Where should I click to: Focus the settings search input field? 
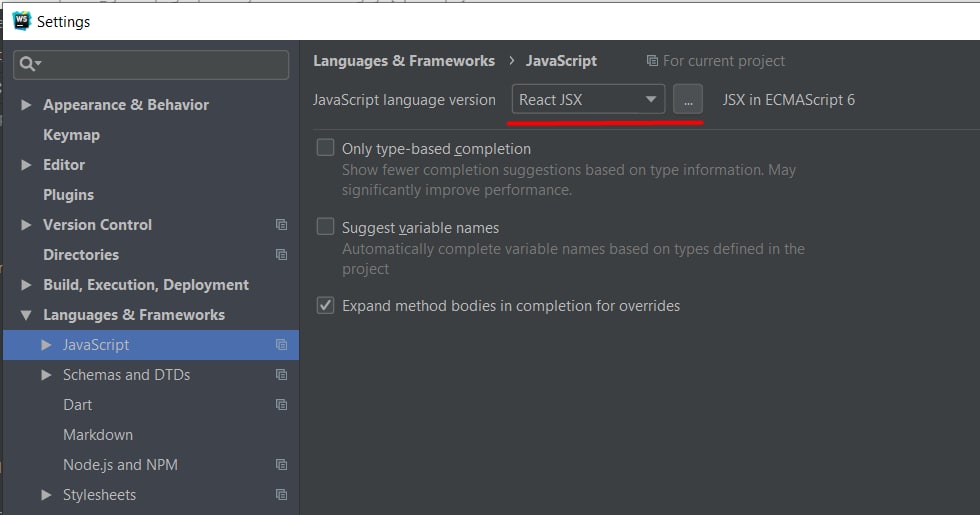(151, 64)
